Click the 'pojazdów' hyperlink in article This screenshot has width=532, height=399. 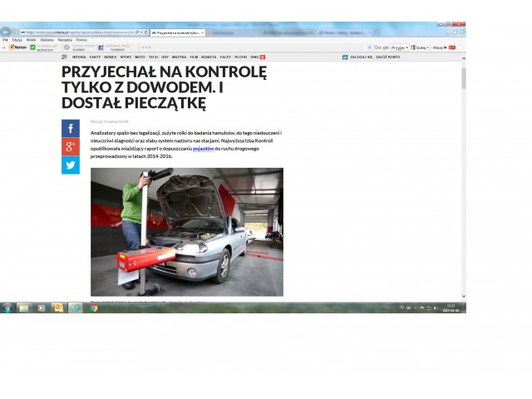pyautogui.click(x=204, y=148)
